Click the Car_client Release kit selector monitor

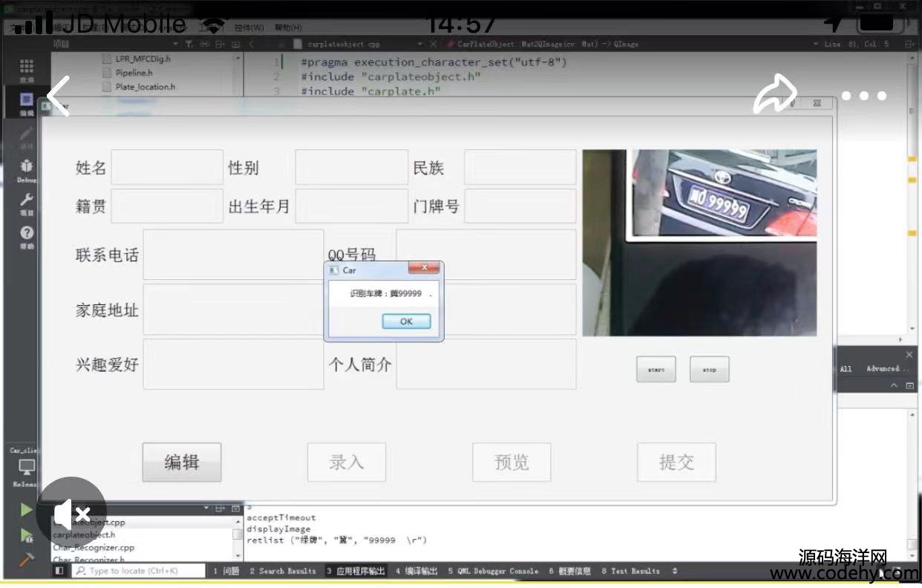[27, 468]
